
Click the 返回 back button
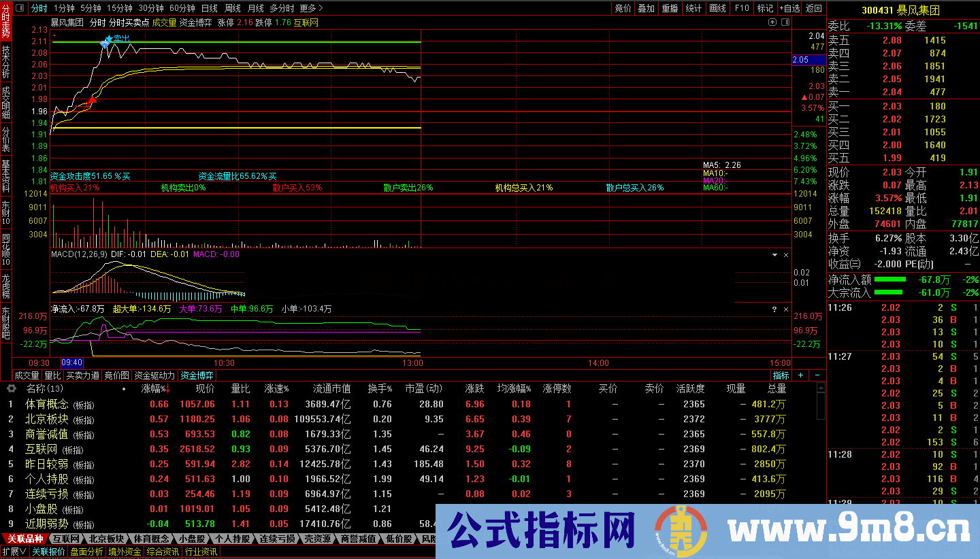click(x=814, y=8)
